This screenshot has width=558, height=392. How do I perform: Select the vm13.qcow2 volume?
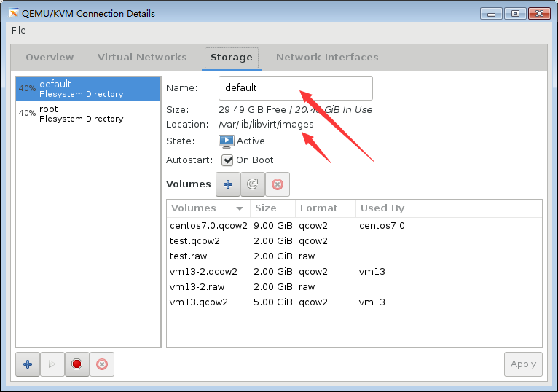(x=354, y=302)
